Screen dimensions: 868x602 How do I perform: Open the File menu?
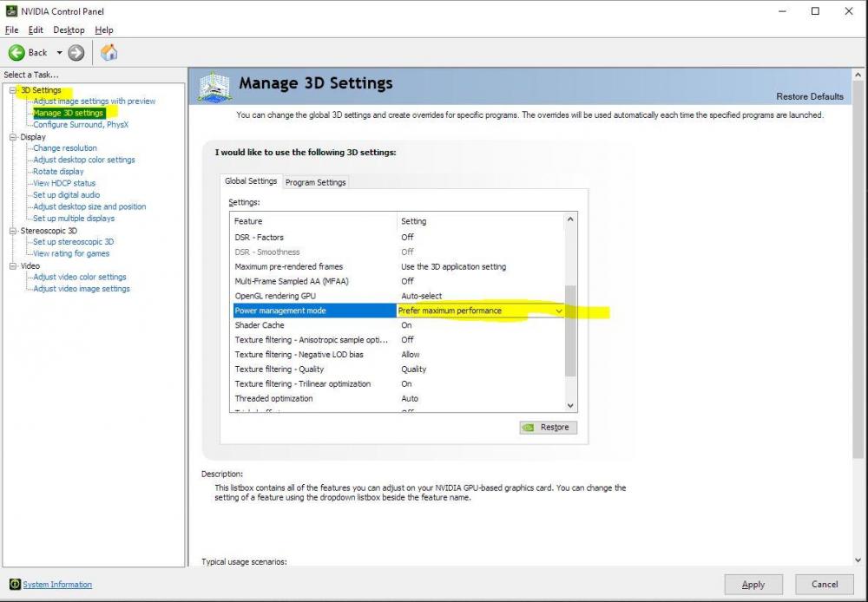[x=11, y=29]
